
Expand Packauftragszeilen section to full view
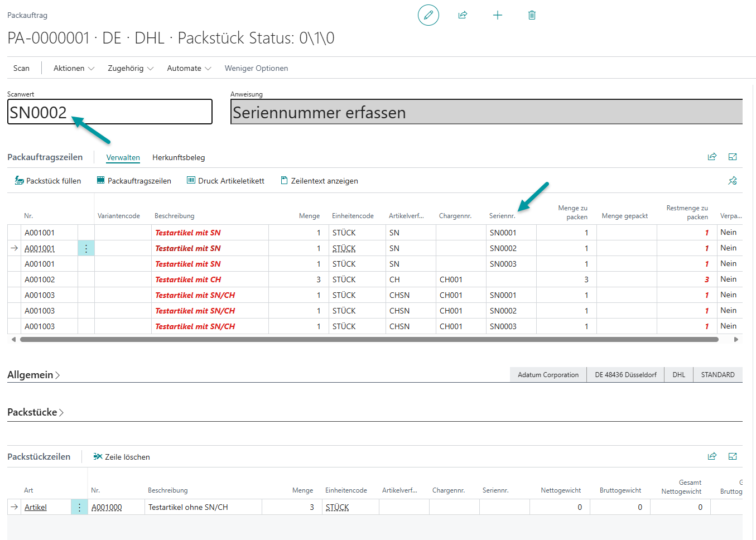pos(733,157)
